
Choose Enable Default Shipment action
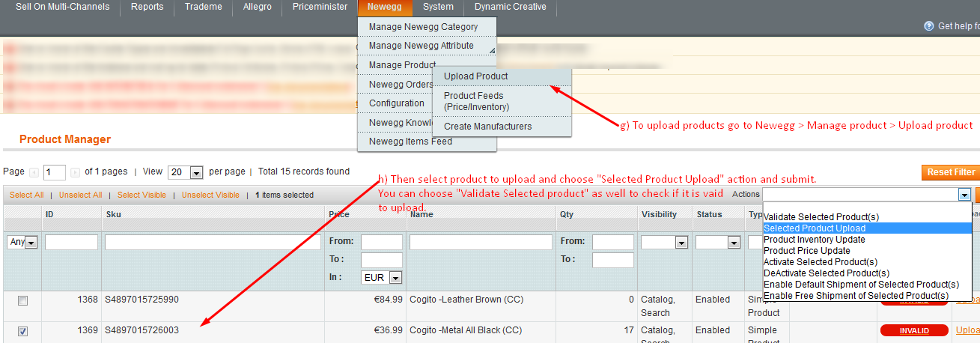click(x=867, y=285)
